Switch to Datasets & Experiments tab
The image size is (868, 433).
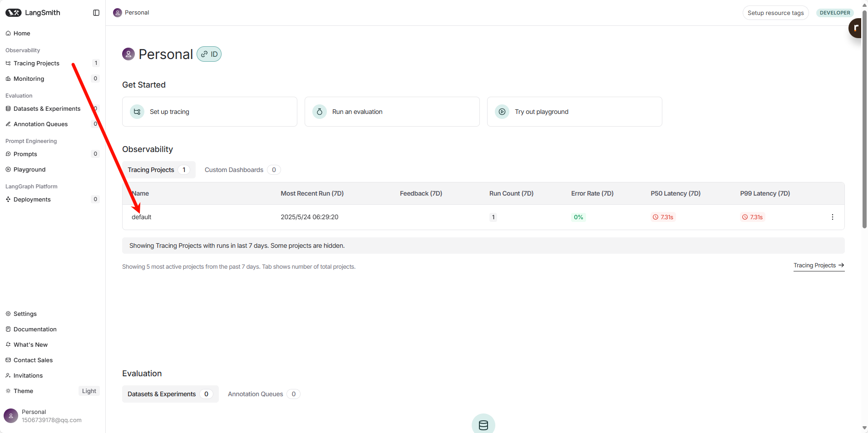(170, 394)
